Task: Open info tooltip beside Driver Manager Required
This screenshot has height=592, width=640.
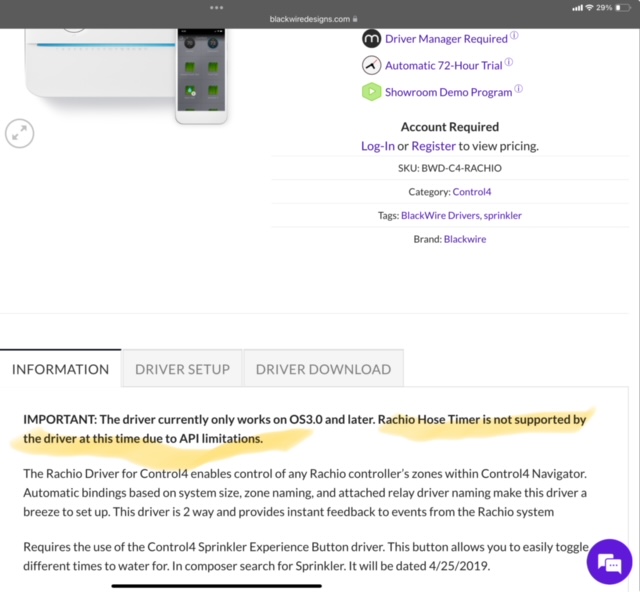Action: point(514,35)
